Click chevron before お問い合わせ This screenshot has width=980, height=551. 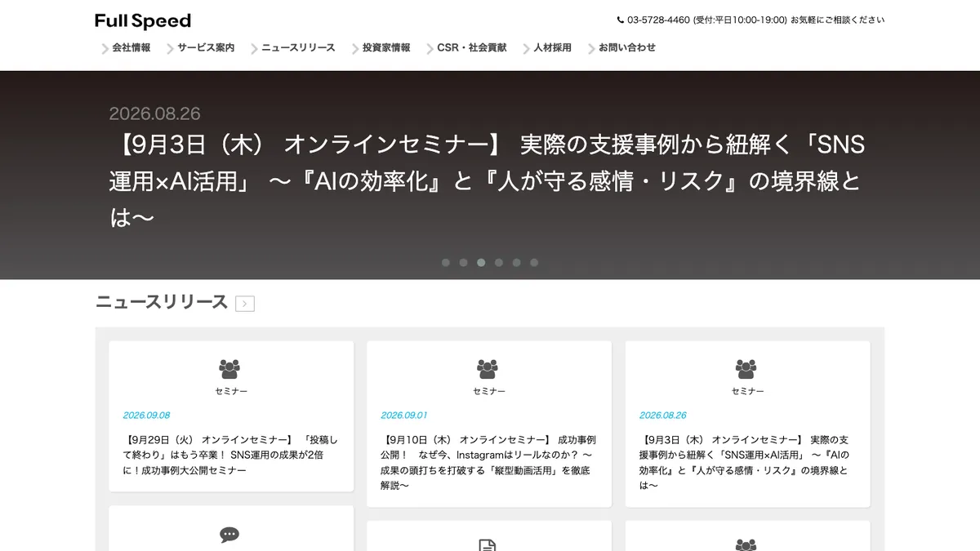[591, 49]
